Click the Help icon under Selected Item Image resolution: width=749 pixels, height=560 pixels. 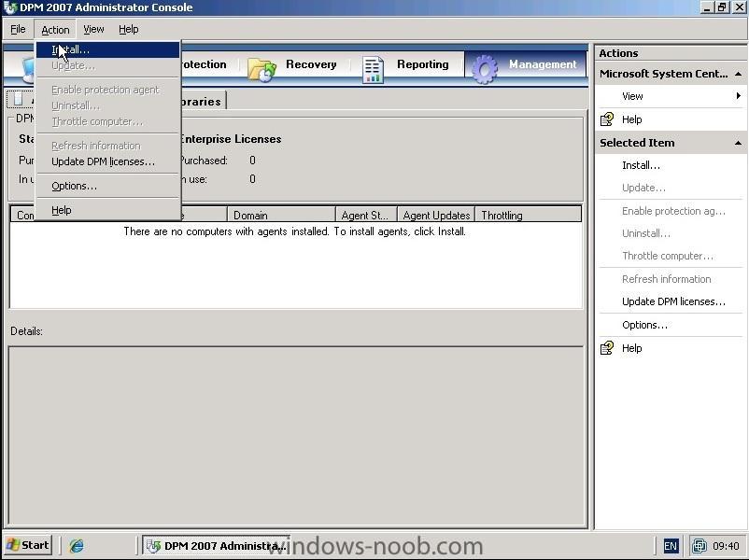(607, 348)
